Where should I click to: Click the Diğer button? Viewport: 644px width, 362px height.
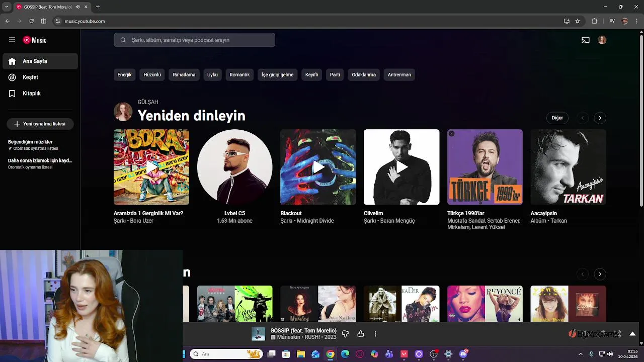click(x=557, y=118)
